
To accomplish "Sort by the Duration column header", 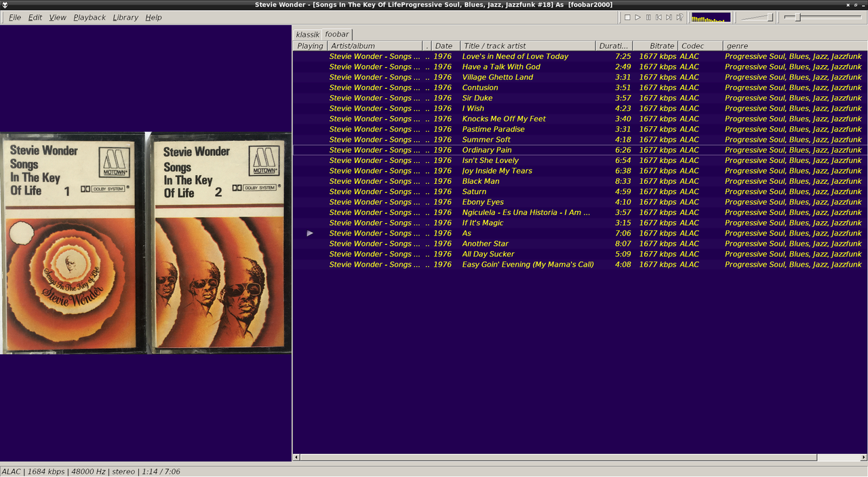I will point(614,45).
